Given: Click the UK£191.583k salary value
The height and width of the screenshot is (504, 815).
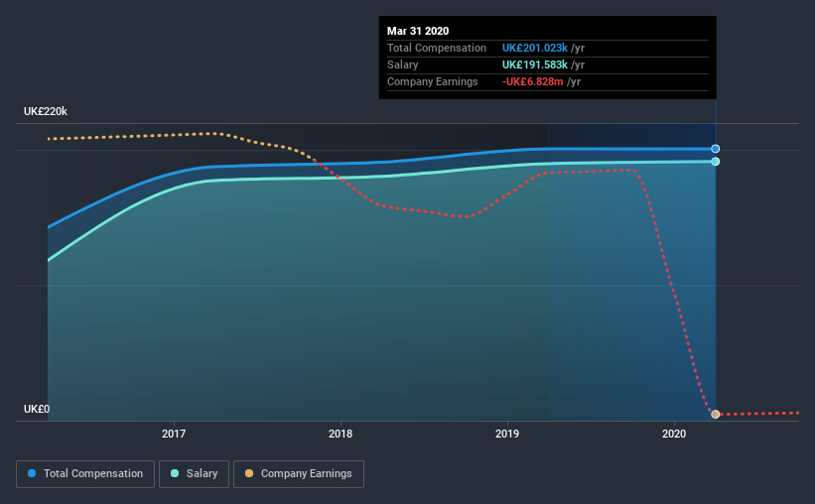Looking at the screenshot, I should coord(535,64).
